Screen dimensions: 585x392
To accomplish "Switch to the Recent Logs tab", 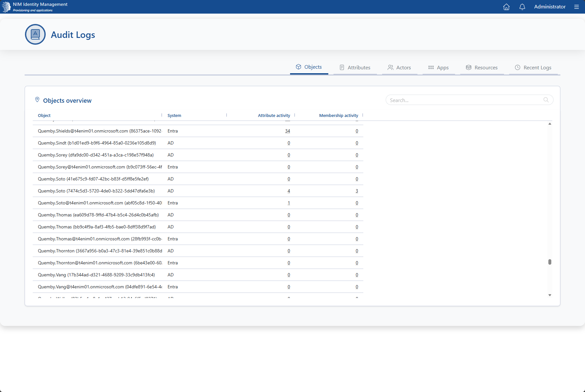I will (x=533, y=67).
